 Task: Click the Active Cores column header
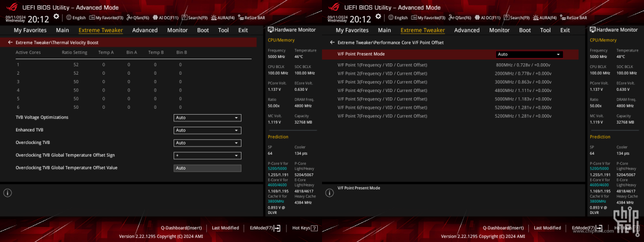28,52
